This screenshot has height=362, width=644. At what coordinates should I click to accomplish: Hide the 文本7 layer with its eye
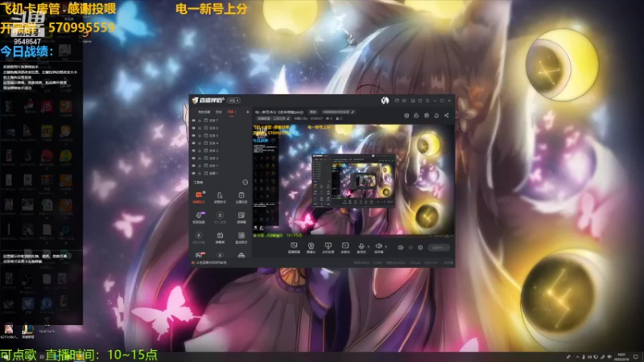pos(193,121)
